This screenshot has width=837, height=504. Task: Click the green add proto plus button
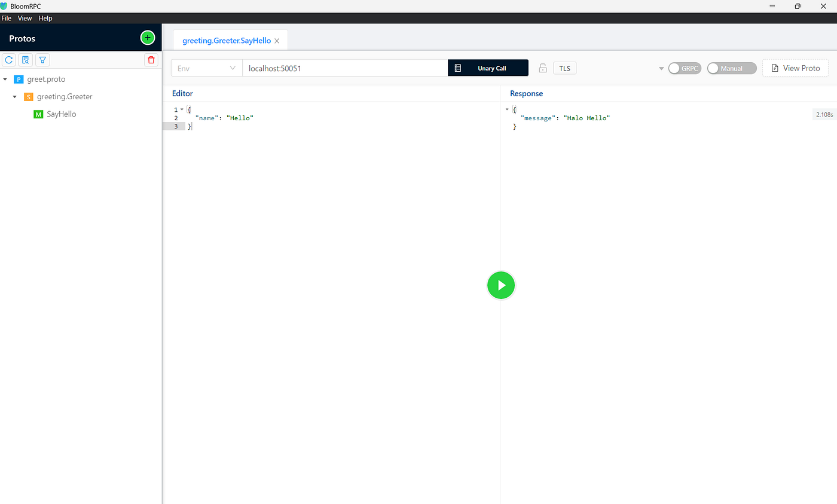tap(148, 38)
